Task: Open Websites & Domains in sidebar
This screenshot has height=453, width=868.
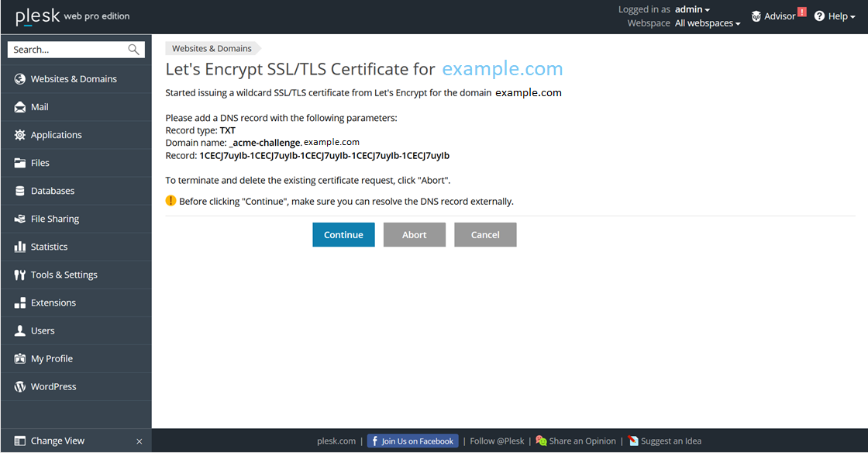Action: coord(74,79)
